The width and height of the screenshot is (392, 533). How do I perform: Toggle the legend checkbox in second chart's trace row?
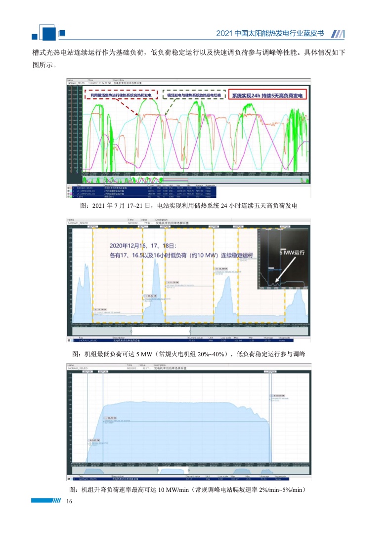[x=68, y=341]
